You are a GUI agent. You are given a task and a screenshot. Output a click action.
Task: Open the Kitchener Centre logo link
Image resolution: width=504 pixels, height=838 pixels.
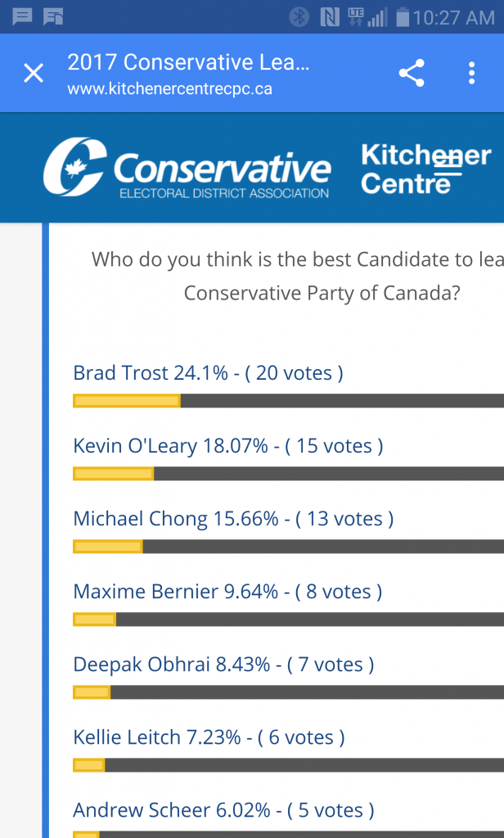(425, 169)
